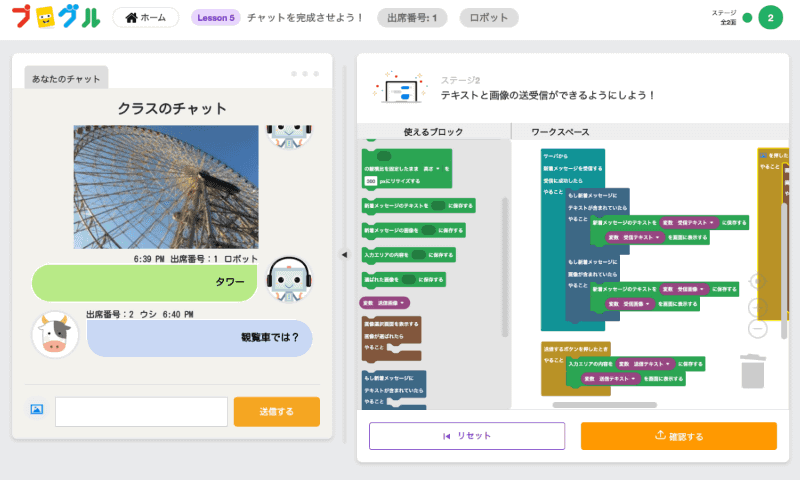This screenshot has height=480, width=800.
Task: Zoom out the workspace with minus icon
Action: 757,329
